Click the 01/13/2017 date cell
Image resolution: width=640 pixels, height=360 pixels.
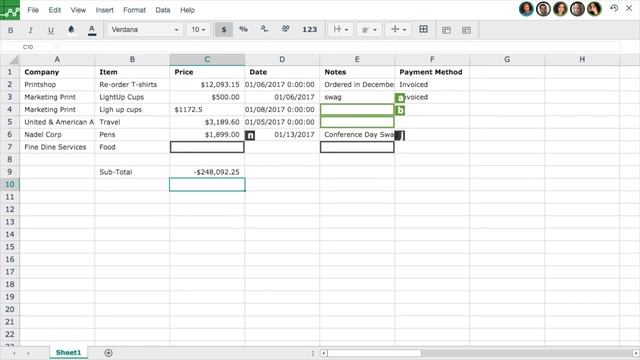pos(282,134)
